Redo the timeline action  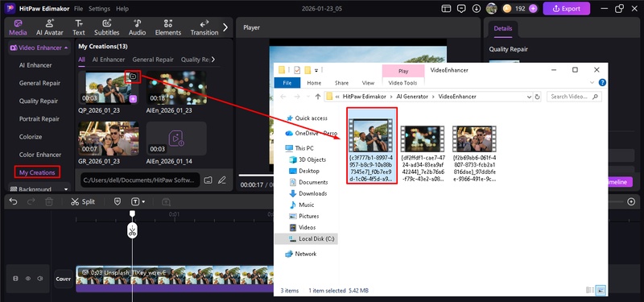click(x=31, y=202)
